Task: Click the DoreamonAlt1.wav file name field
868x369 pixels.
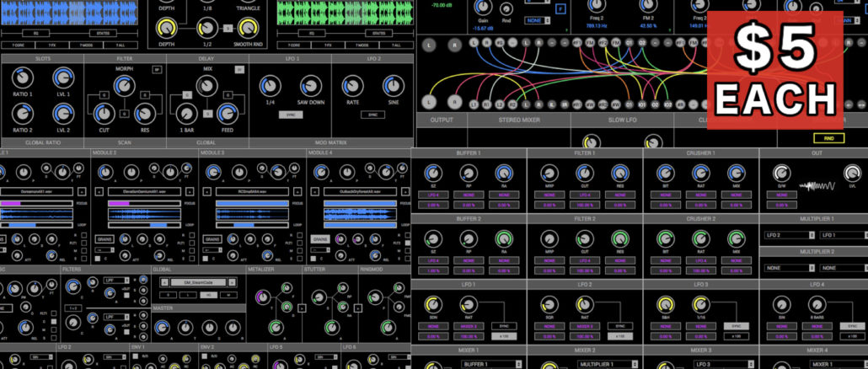Action: [36, 191]
